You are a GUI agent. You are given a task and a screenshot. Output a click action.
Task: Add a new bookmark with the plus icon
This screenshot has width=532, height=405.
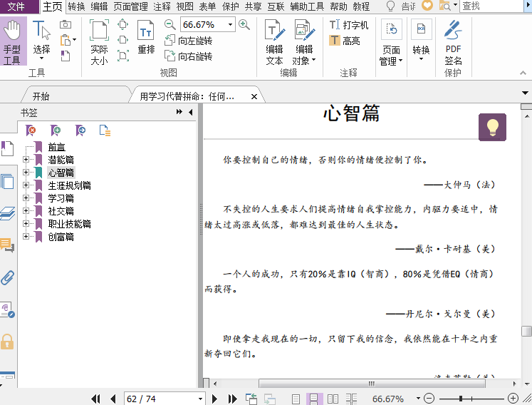(x=56, y=130)
